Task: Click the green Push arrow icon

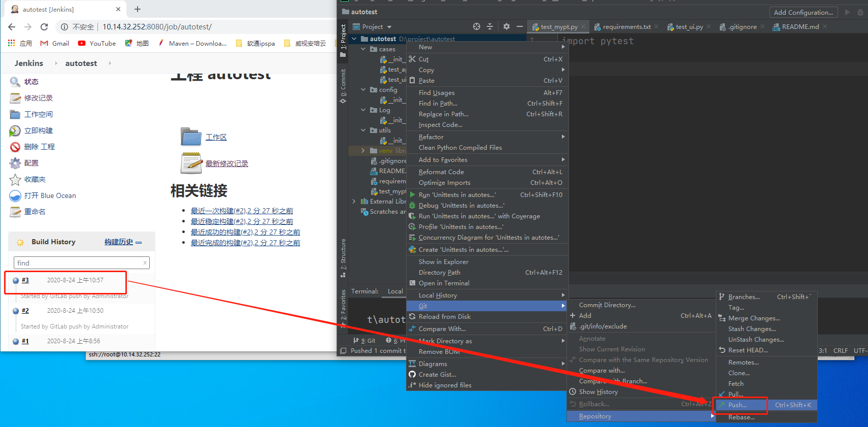Action: pyautogui.click(x=722, y=405)
